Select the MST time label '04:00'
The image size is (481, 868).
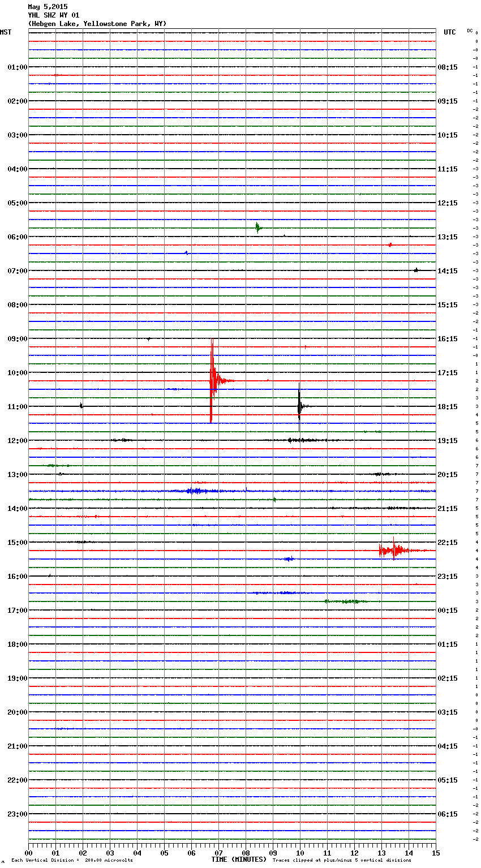click(18, 169)
